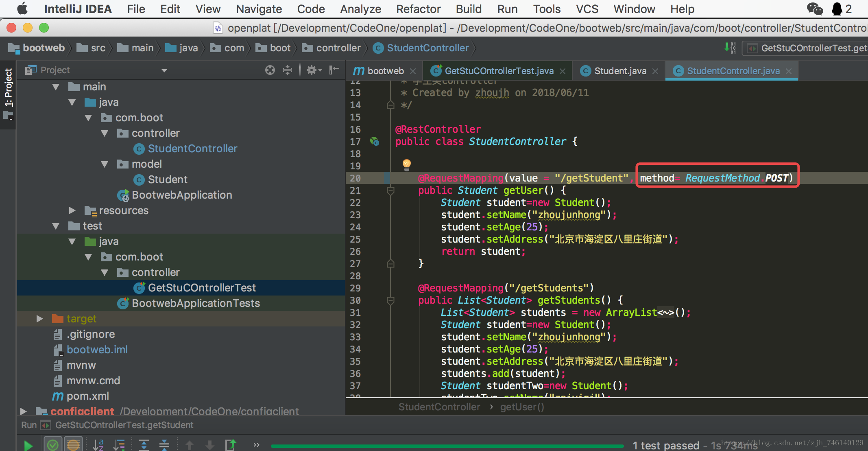This screenshot has width=868, height=451.
Task: Open the Navigate menu
Action: pos(259,9)
